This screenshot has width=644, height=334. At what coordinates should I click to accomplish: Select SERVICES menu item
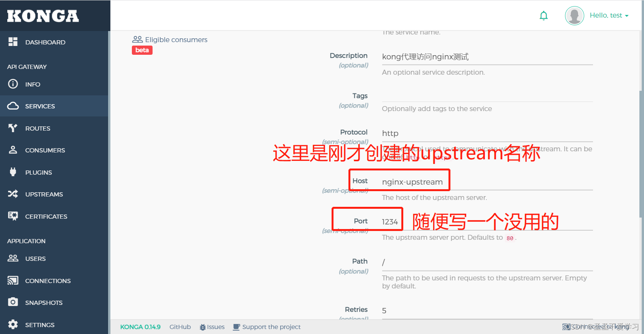[54, 106]
